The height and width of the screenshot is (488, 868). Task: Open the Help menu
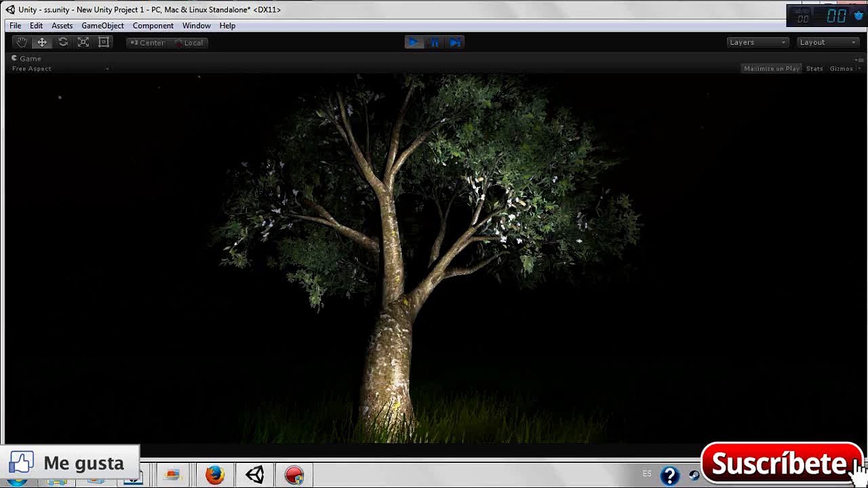click(227, 26)
